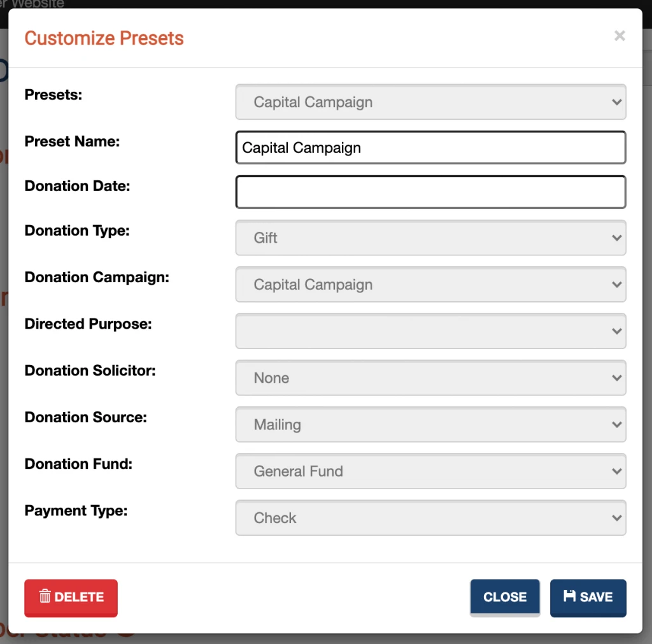
Task: Click the Payment Type chevron icon
Action: pyautogui.click(x=616, y=518)
